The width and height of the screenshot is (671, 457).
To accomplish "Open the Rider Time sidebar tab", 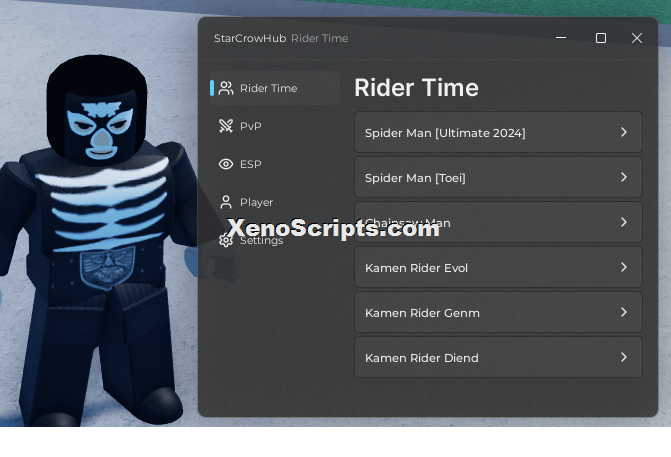I will (275, 88).
